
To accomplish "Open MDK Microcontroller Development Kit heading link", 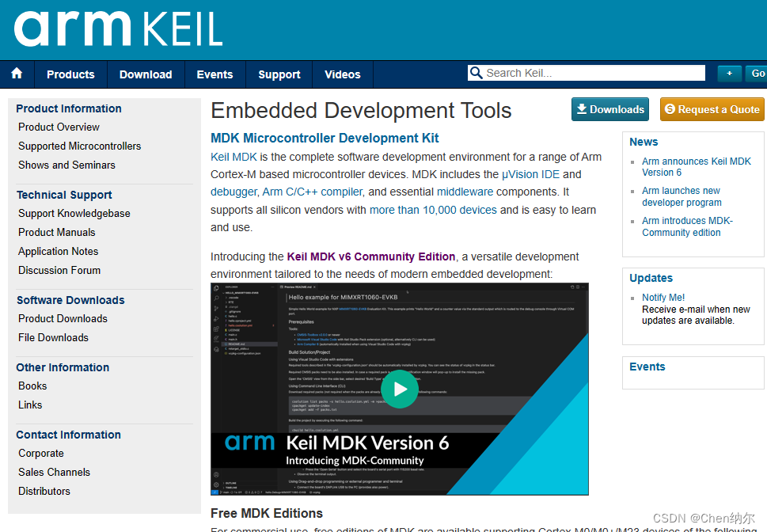I will pyautogui.click(x=325, y=138).
